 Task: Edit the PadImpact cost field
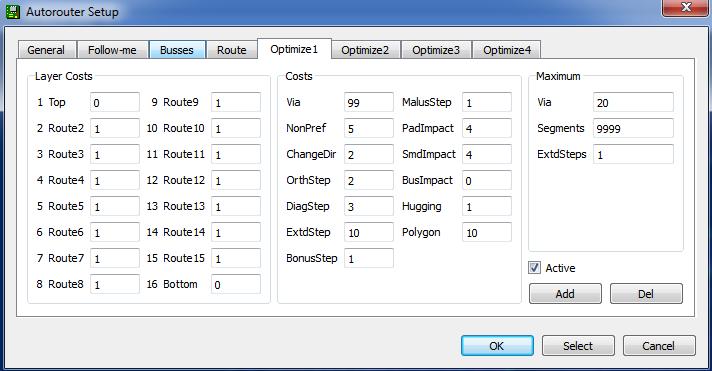[487, 128]
